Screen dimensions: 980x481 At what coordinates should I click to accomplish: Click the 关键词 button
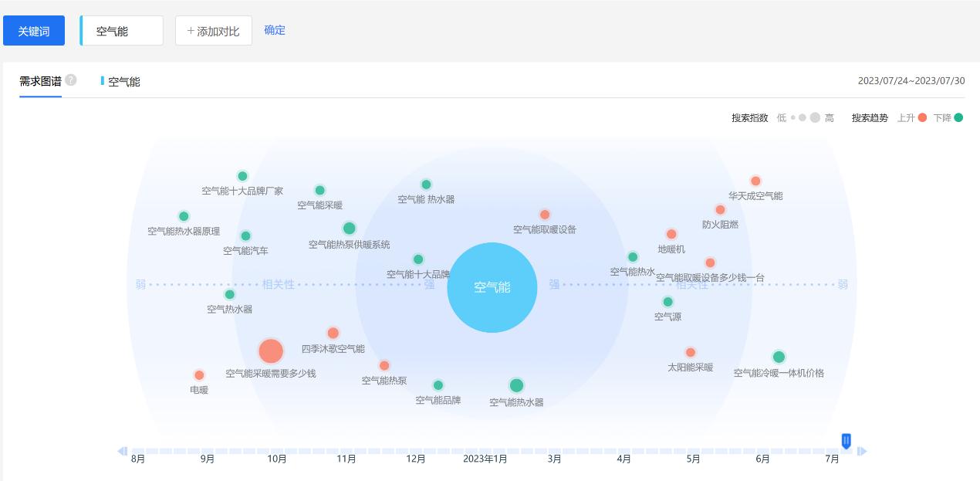[x=34, y=31]
